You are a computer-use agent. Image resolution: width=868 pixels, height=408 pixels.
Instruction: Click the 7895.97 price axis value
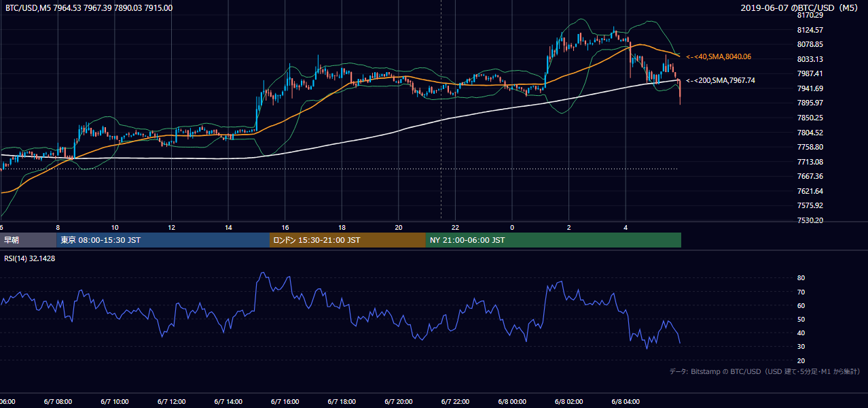click(x=810, y=103)
